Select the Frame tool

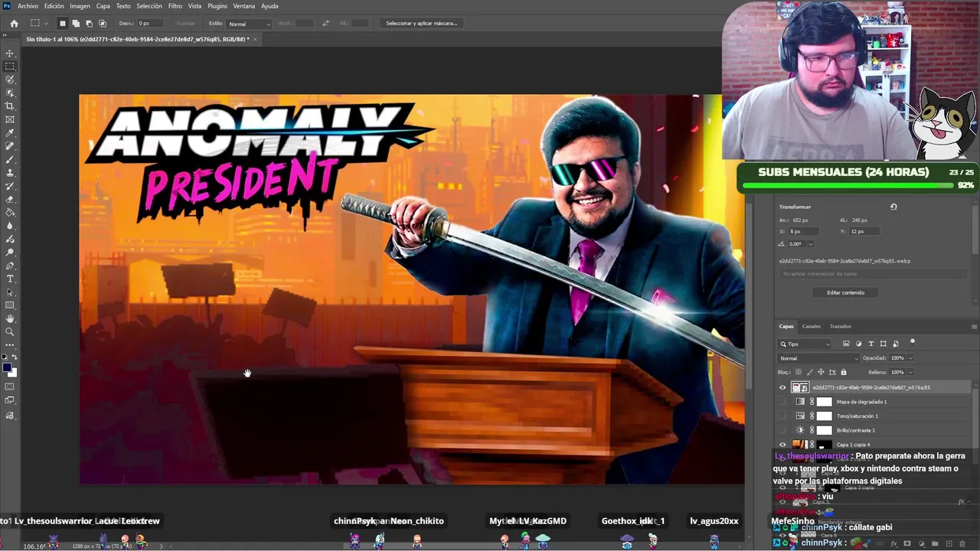tap(10, 119)
